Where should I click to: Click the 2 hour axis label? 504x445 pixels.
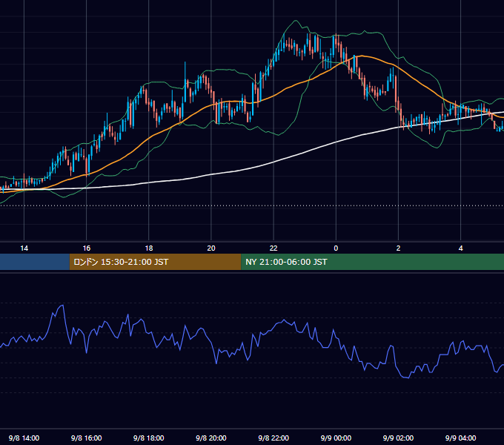point(398,248)
